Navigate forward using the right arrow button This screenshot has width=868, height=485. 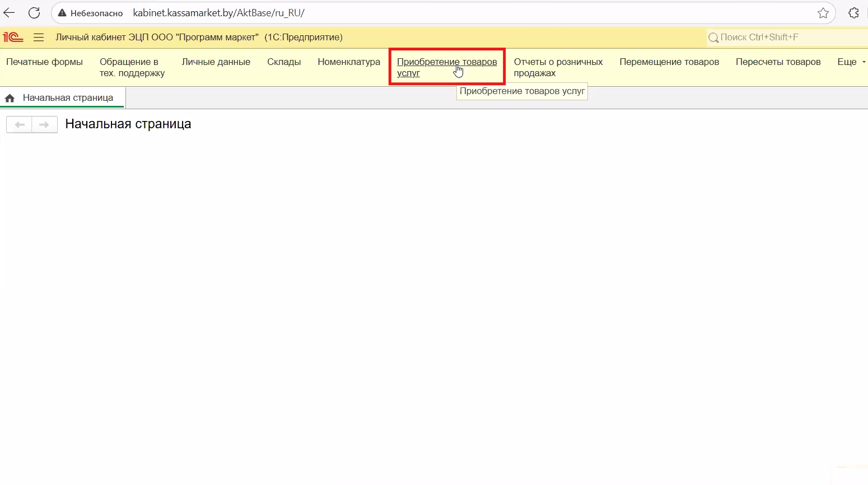click(x=44, y=124)
